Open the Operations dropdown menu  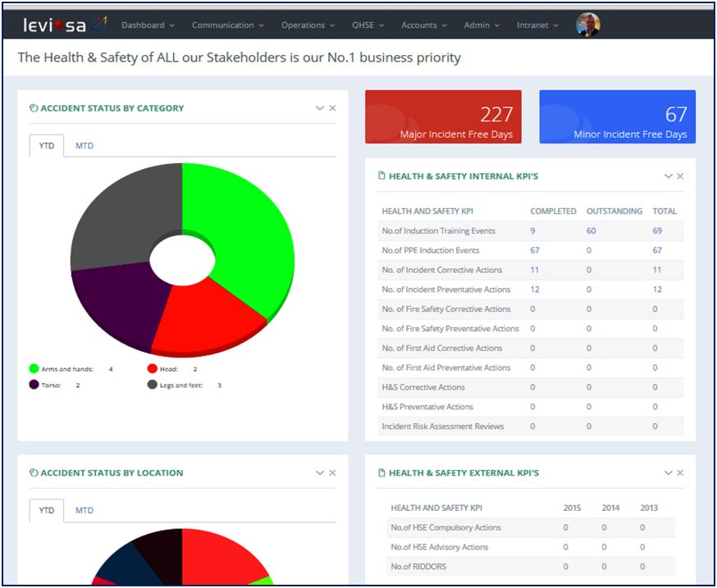(308, 25)
